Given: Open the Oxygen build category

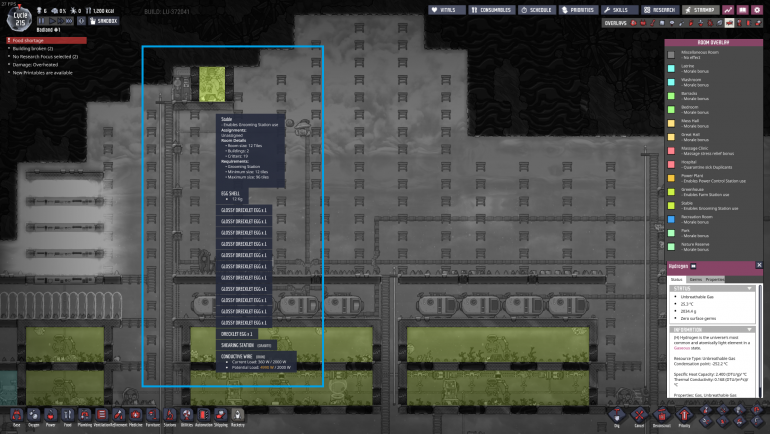Looking at the screenshot, I should coord(33,416).
